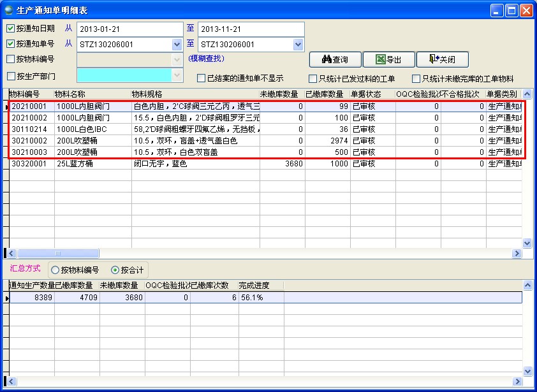The width and height of the screenshot is (537, 392).
Task: Open the 从 STZ130206001 notice number dropdown
Action: 176,45
